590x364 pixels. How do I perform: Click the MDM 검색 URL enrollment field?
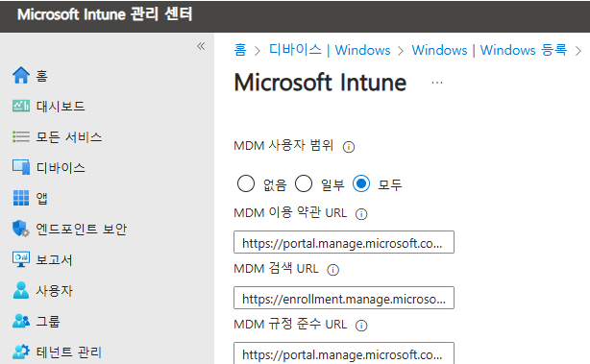[x=344, y=298]
